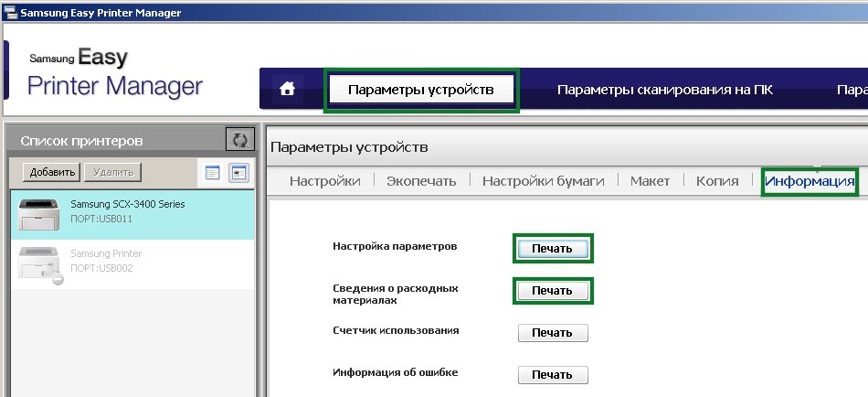Click the ПОРТ:USB011 text
The height and width of the screenshot is (397, 868).
click(x=101, y=219)
